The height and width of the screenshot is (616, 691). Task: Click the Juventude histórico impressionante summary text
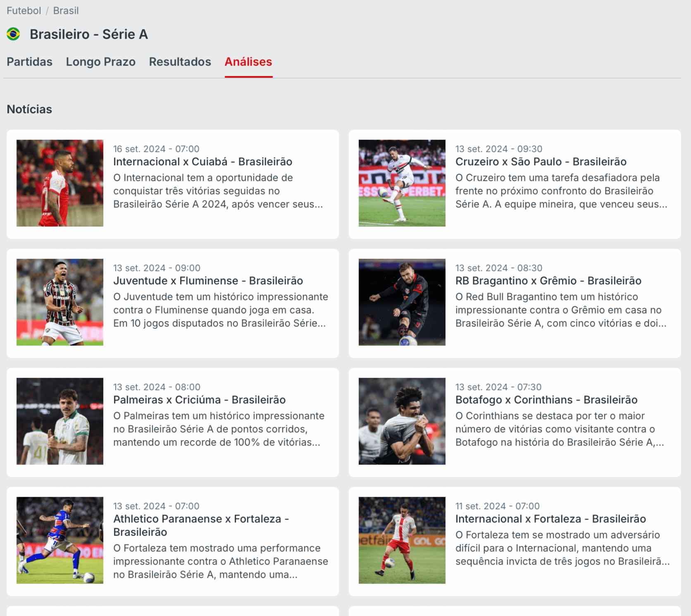pos(221,310)
